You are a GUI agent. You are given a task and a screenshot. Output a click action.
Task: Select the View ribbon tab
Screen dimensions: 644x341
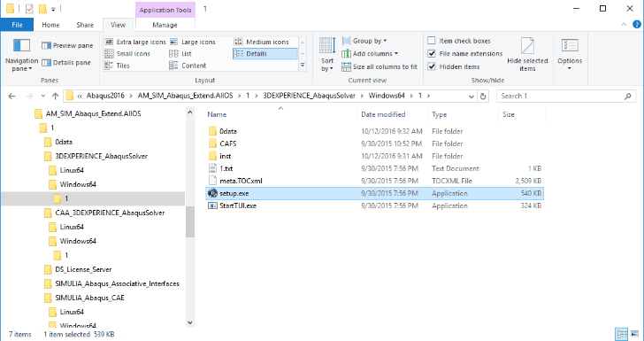(118, 25)
